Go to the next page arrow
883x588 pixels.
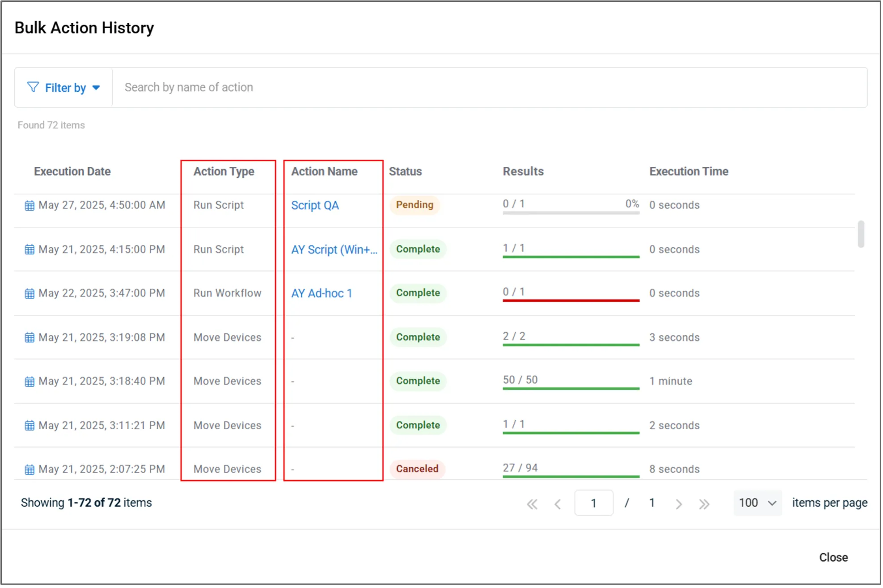point(679,504)
